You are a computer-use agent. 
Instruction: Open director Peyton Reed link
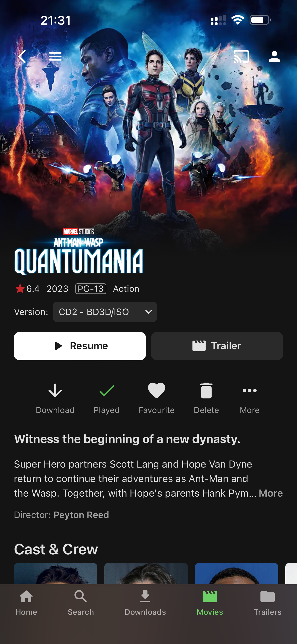coord(81,515)
